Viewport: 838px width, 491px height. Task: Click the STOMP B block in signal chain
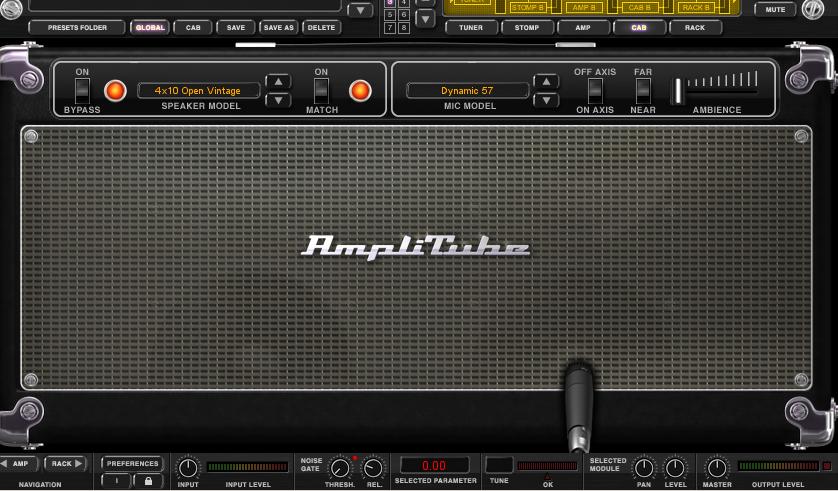point(526,7)
